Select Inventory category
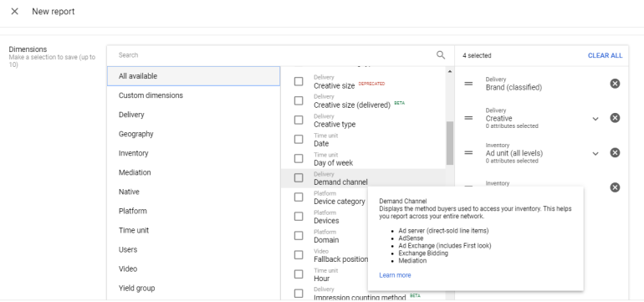 pos(193,153)
